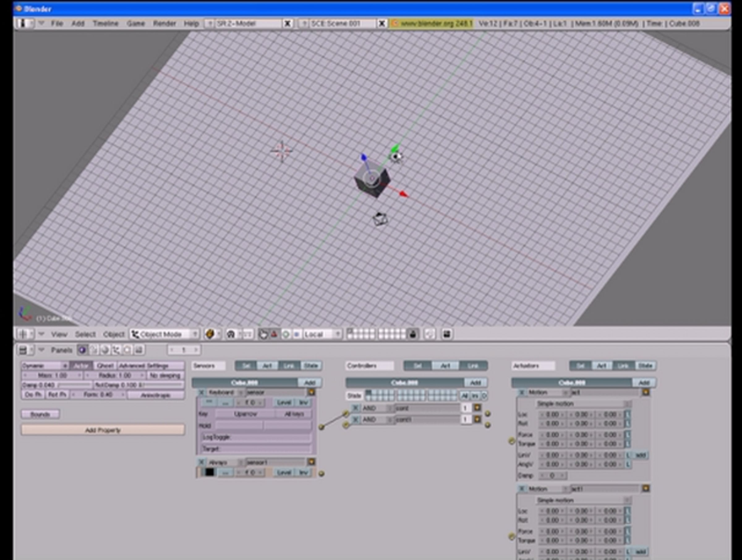Toggle the 3D transform manipulator hand icon
The image size is (742, 560).
tap(263, 334)
